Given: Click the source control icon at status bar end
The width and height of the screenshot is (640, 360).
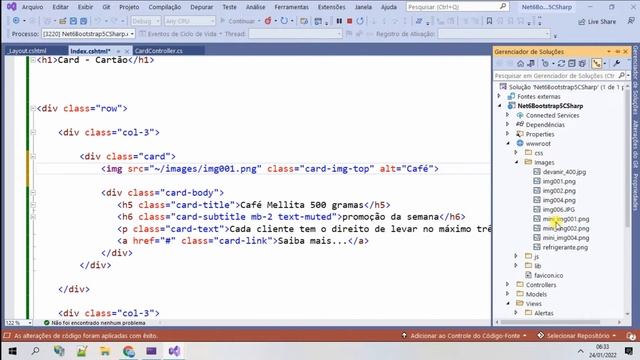Looking at the screenshot, I should tap(631, 336).
